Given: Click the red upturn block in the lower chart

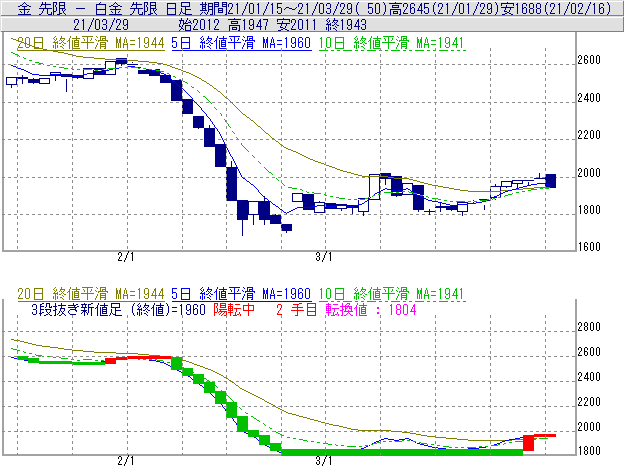Looking at the screenshot, I should (528, 443).
